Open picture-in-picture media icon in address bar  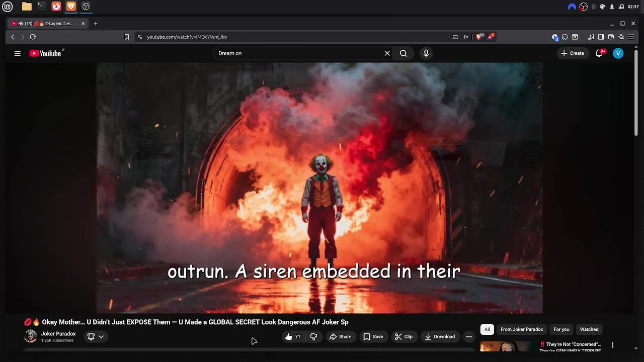coord(455,37)
